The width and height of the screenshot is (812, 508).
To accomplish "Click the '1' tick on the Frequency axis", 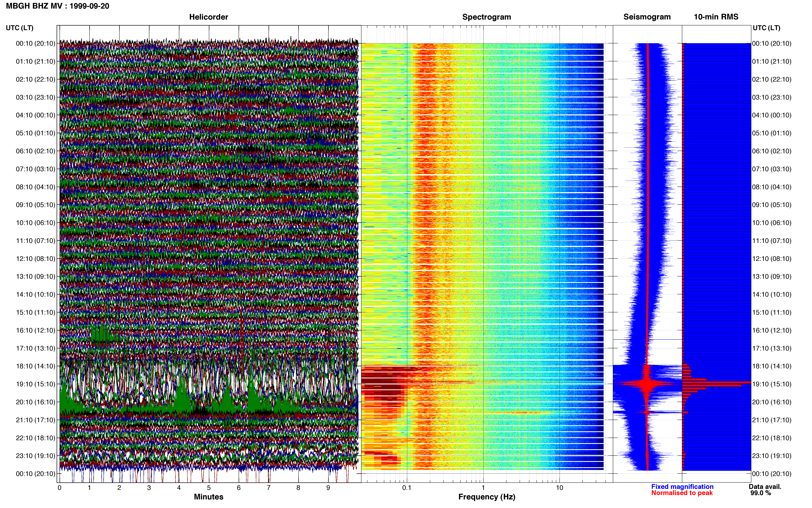I will (x=483, y=488).
